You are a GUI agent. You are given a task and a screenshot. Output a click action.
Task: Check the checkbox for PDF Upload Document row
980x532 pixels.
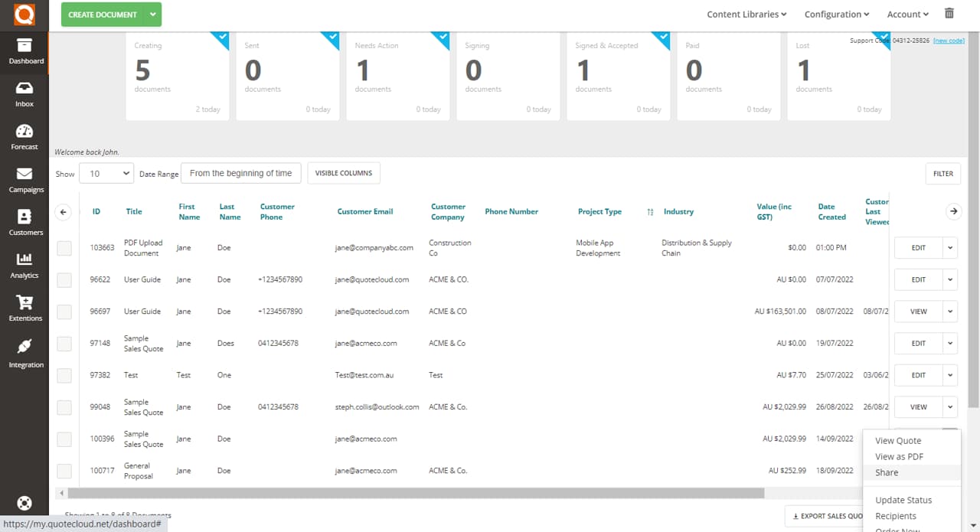point(64,247)
